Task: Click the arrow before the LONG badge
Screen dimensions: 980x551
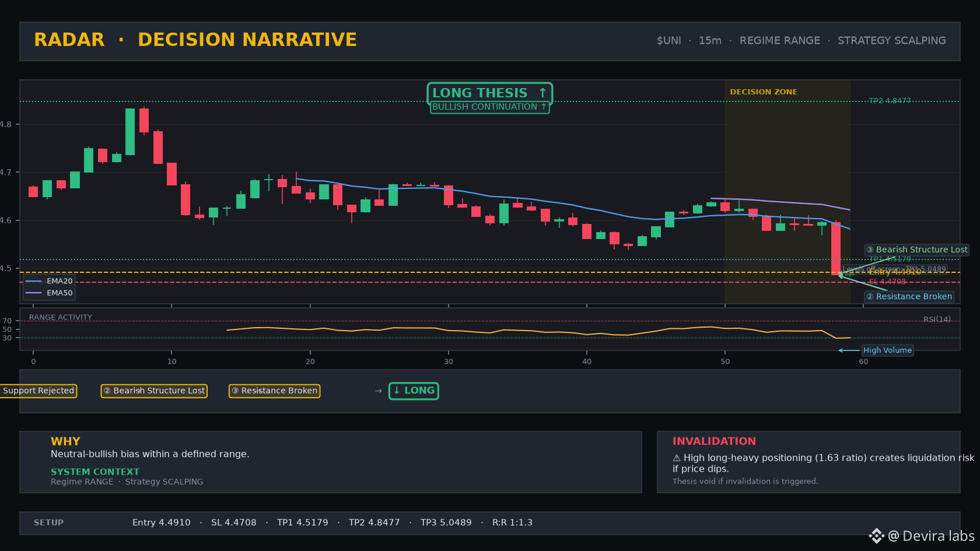Action: (x=378, y=391)
